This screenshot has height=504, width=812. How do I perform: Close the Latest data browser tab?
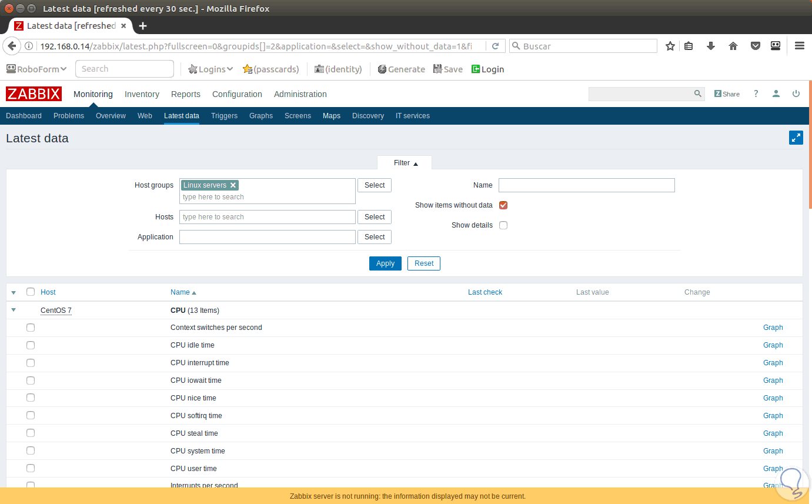tap(123, 26)
